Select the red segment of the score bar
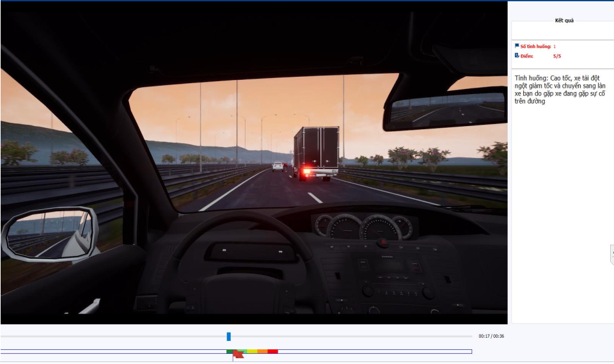Screen dimensions: 614x364 272,351
